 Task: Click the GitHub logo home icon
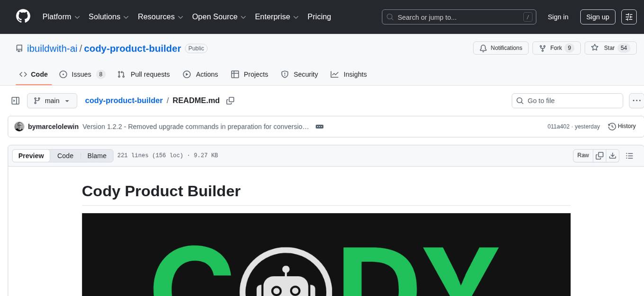click(x=23, y=17)
